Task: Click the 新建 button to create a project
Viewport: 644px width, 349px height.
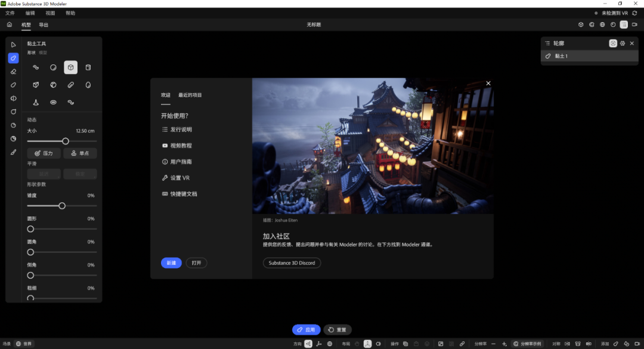Action: tap(171, 262)
